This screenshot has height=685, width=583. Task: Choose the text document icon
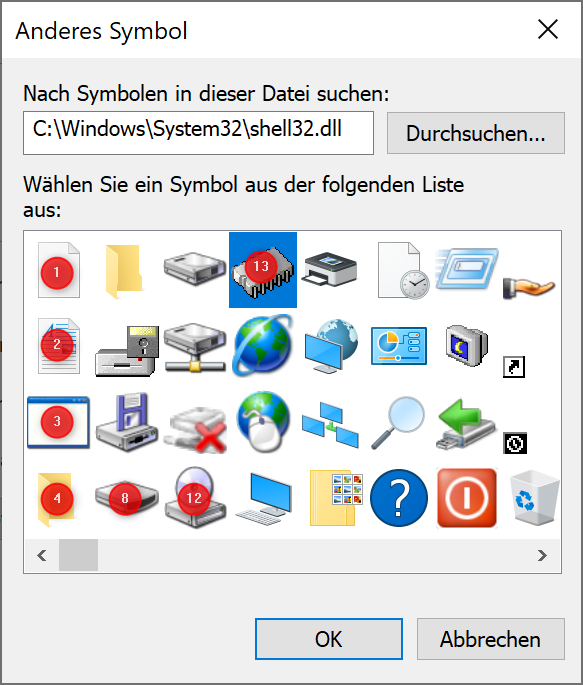pos(59,346)
